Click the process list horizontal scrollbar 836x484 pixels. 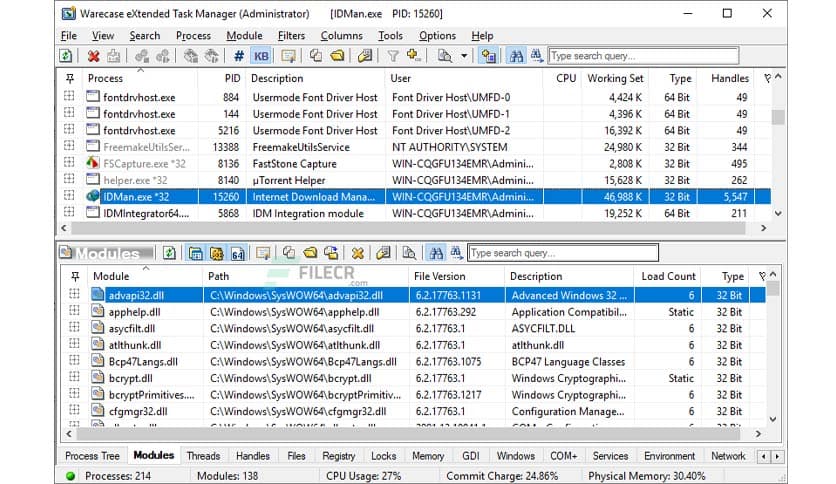(408, 228)
